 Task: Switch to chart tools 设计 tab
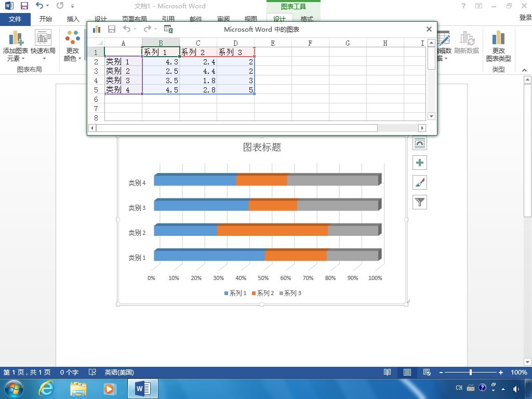(279, 19)
